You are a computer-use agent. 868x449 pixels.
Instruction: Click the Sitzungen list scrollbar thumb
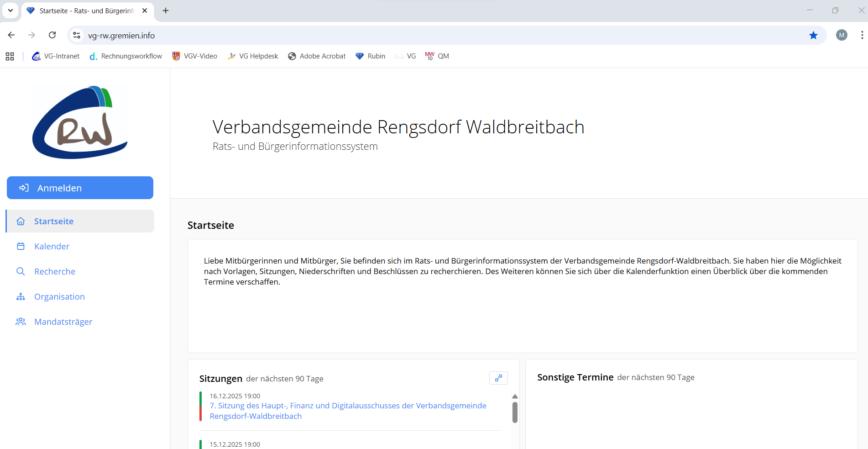pos(515,412)
